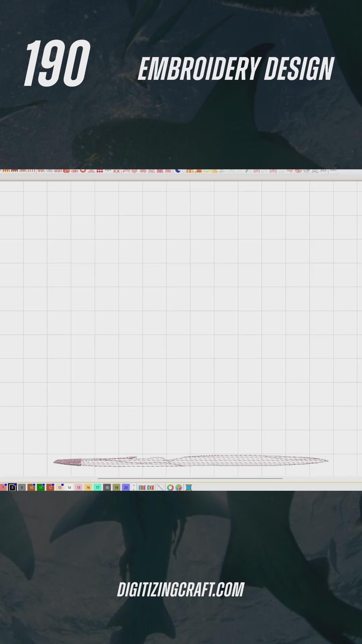Select black color swatch number 8
This screenshot has height=644, width=362.
point(13,487)
